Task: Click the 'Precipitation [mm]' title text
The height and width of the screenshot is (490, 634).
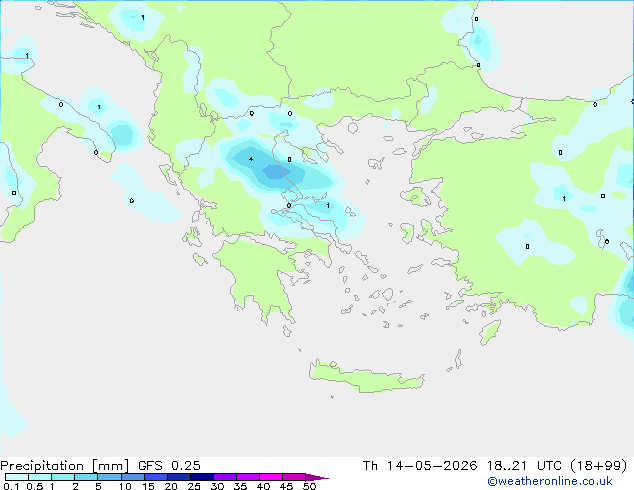Action: point(65,466)
